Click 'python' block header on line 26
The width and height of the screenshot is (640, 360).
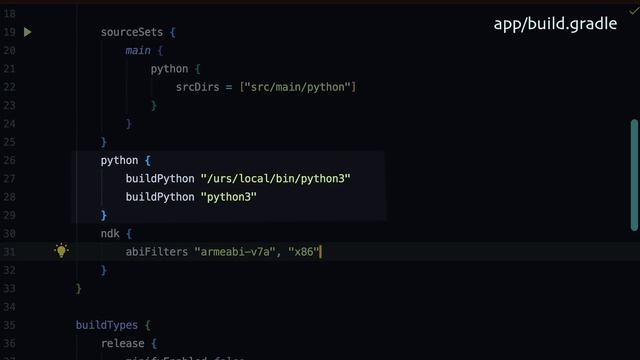(119, 160)
